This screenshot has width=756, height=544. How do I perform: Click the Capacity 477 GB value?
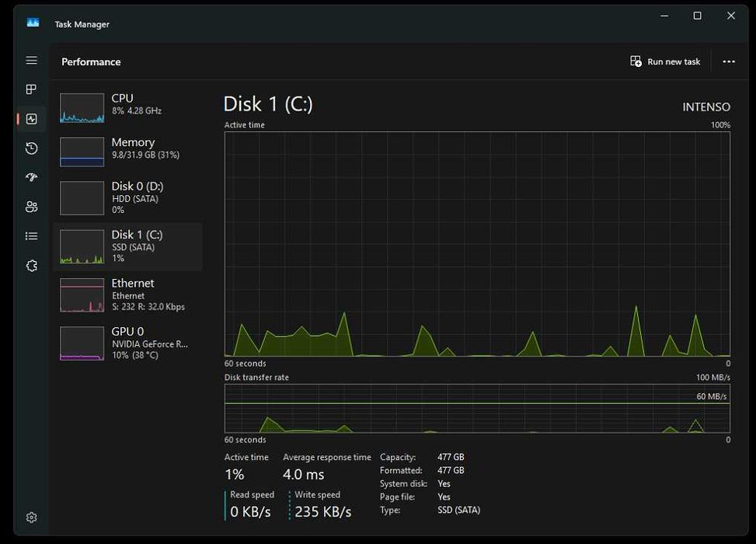[451, 457]
